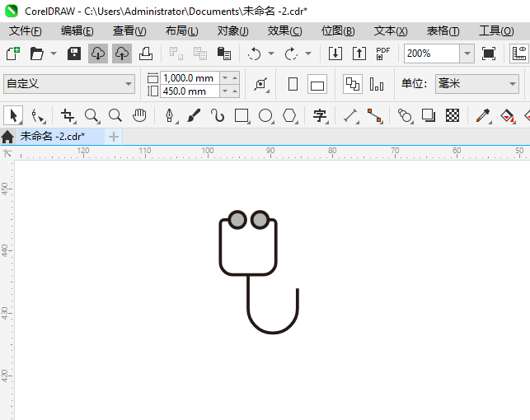Open the redo history dropdown arrow
The image size is (530, 420).
click(308, 54)
